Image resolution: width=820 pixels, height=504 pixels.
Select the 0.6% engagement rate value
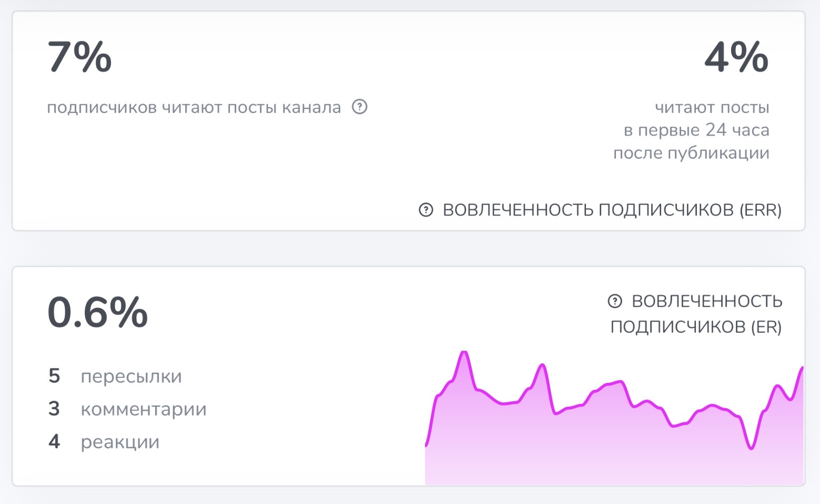click(98, 312)
